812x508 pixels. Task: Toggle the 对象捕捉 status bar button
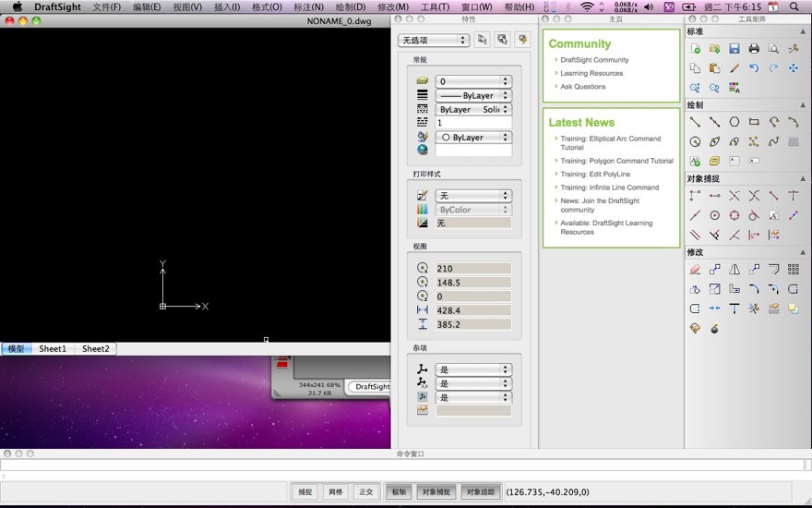pyautogui.click(x=436, y=492)
